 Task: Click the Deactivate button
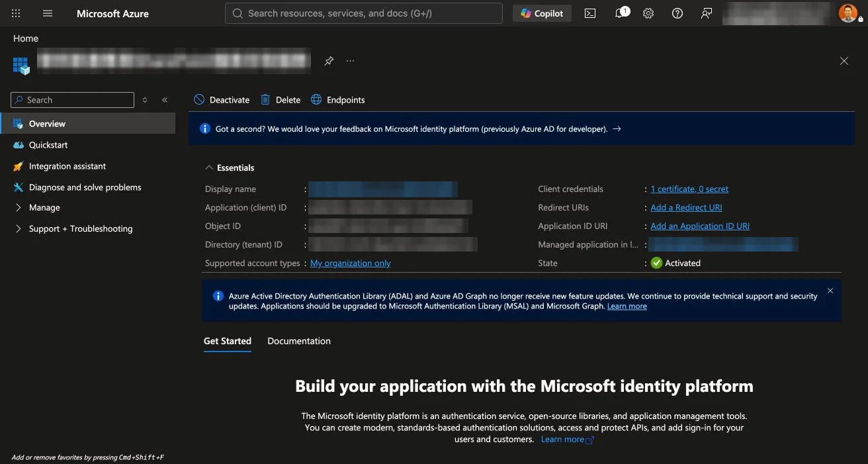click(222, 100)
